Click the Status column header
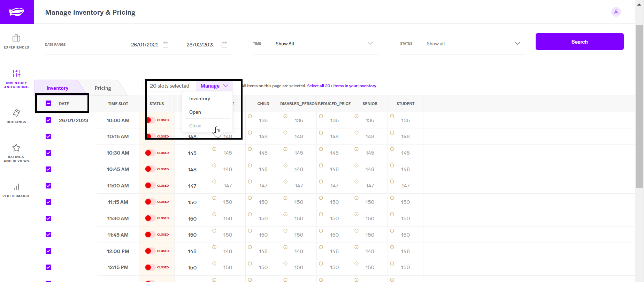 (x=156, y=104)
